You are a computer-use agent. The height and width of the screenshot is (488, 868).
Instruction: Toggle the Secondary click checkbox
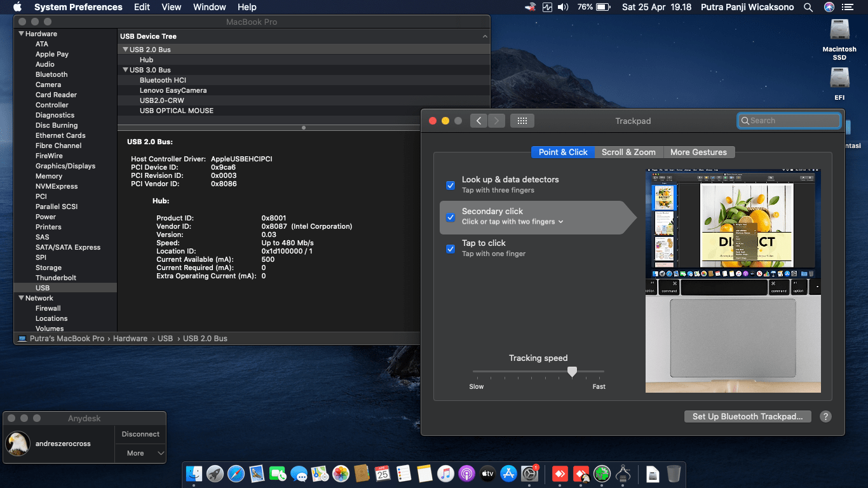point(451,217)
